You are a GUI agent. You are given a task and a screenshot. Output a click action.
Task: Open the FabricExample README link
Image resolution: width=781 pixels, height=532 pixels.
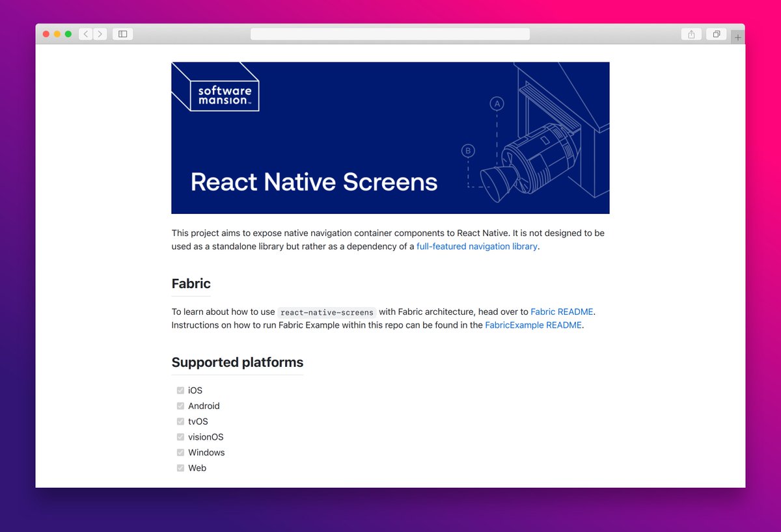[x=533, y=325]
